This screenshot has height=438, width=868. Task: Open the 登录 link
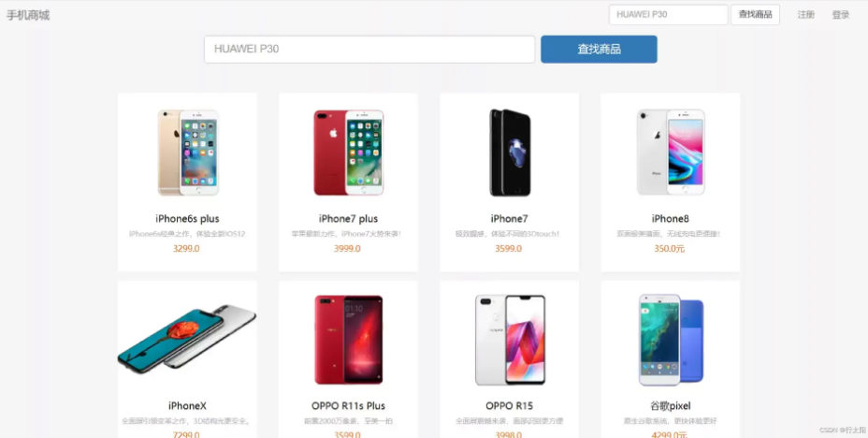tap(840, 15)
